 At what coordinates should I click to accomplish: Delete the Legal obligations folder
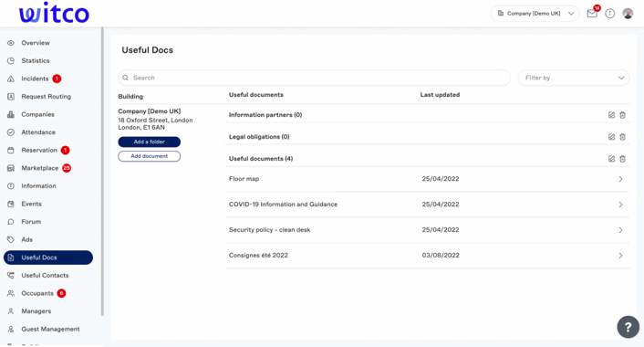(623, 137)
